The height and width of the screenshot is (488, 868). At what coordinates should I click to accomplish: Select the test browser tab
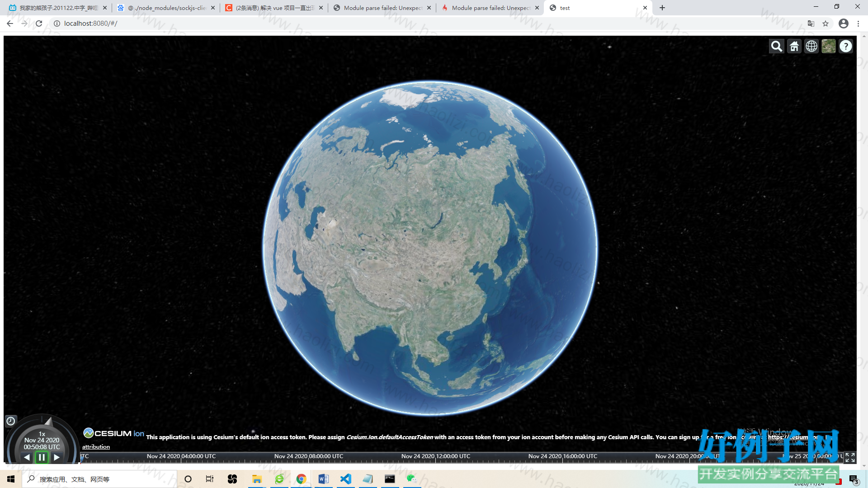click(x=598, y=8)
